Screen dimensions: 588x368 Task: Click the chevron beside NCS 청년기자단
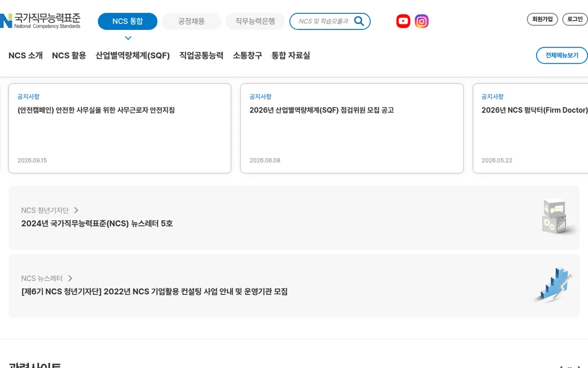pyautogui.click(x=76, y=210)
